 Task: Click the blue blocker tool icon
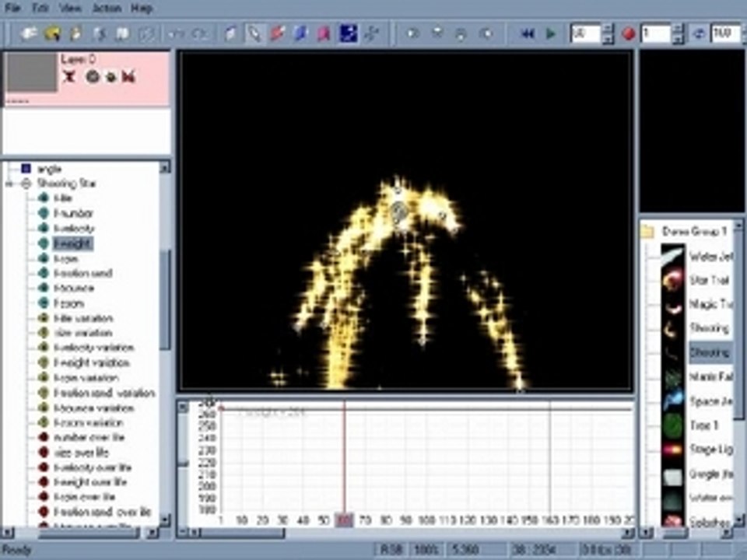coord(301,33)
